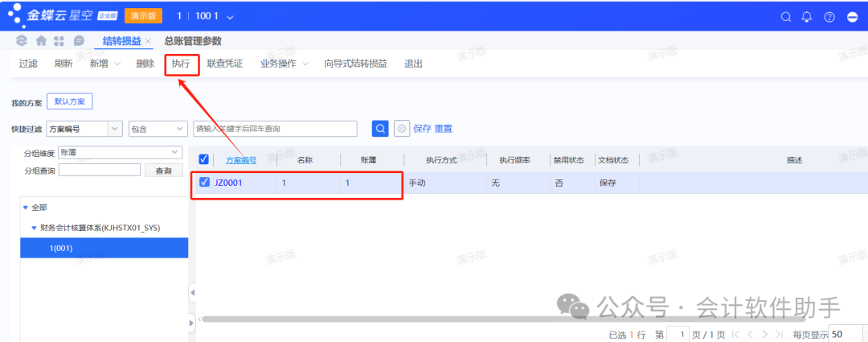Click the search magnifier in top header

coord(786,17)
